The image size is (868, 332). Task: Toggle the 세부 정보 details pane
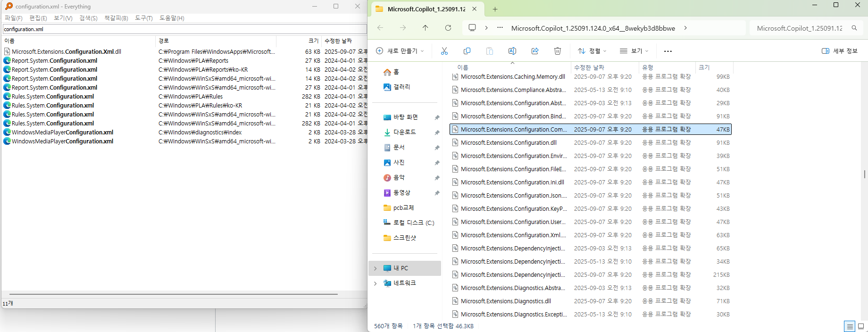tap(840, 51)
